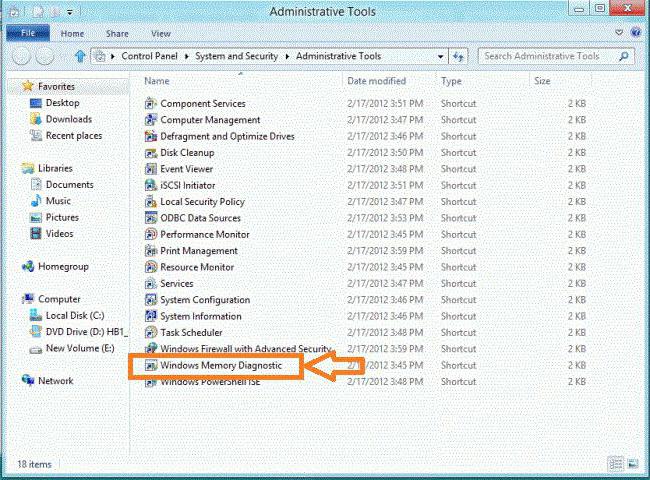Open the address bar history dropdown
Screen dimensions: 650x480
tap(439, 57)
